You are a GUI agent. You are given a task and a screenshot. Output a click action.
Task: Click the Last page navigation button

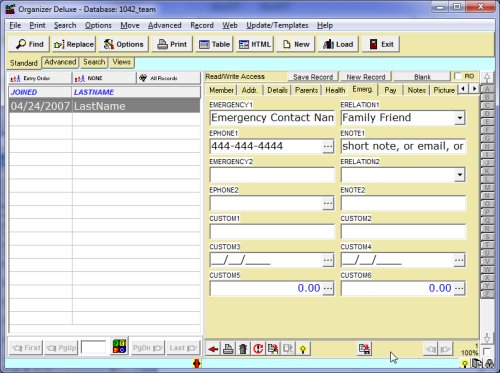(x=183, y=348)
